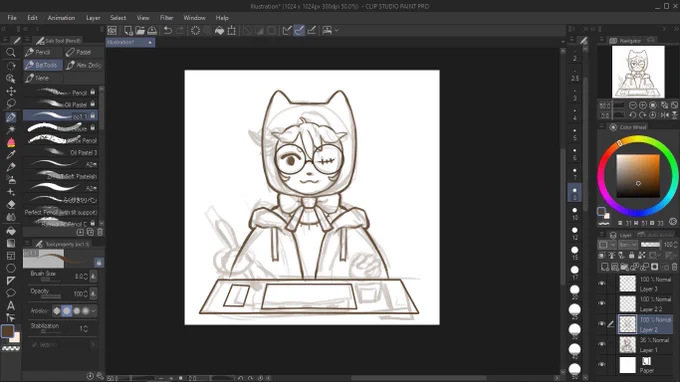The image size is (680, 382).
Task: Select the Gradient tool
Action: 11,243
